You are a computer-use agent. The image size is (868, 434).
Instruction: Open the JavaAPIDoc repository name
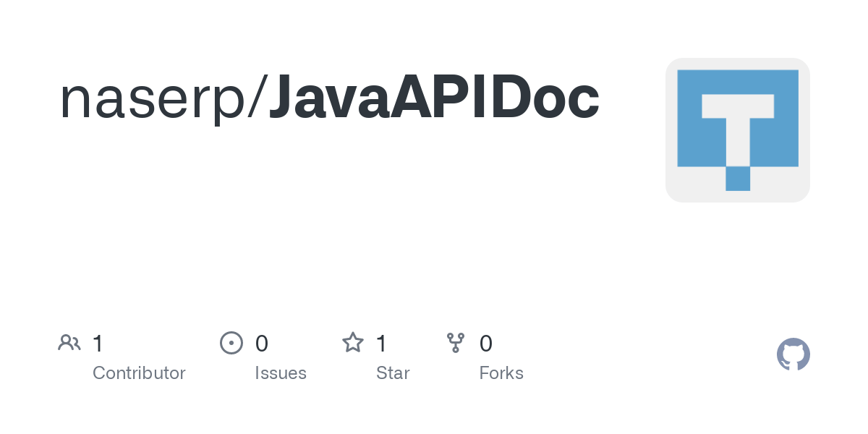[x=434, y=98]
